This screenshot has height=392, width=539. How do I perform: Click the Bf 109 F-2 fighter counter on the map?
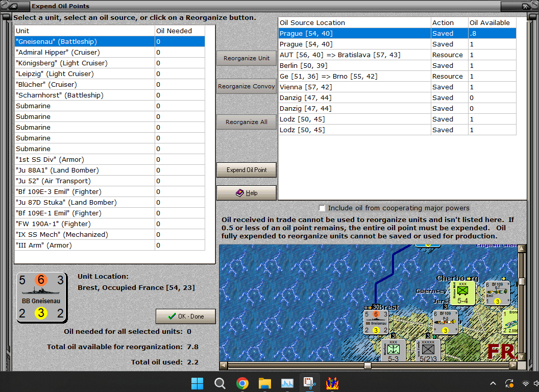(445, 322)
